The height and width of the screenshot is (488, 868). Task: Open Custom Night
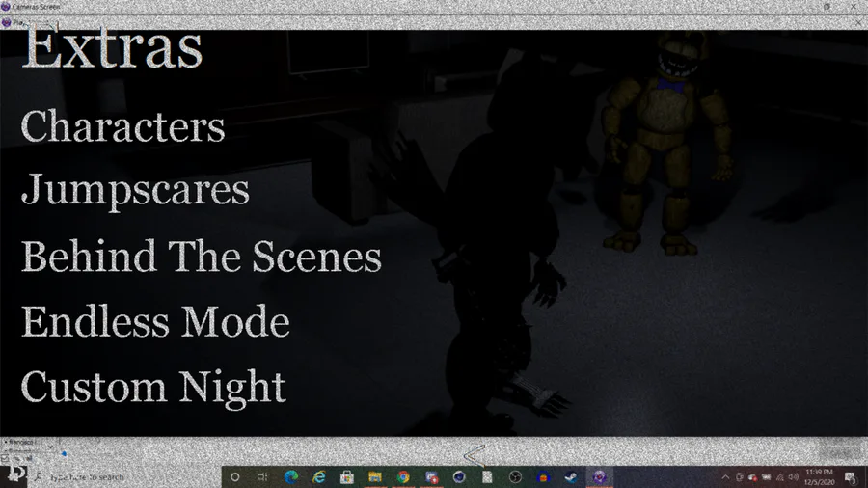coord(153,388)
